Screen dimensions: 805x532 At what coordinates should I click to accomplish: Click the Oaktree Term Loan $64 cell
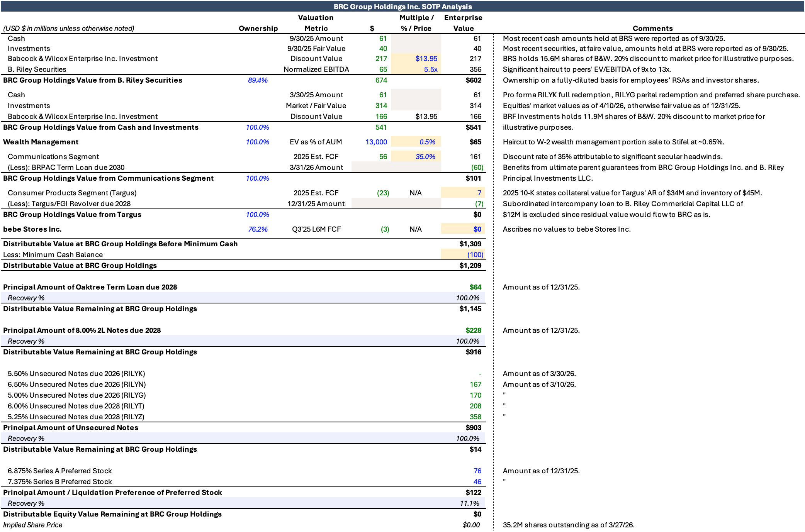[475, 287]
